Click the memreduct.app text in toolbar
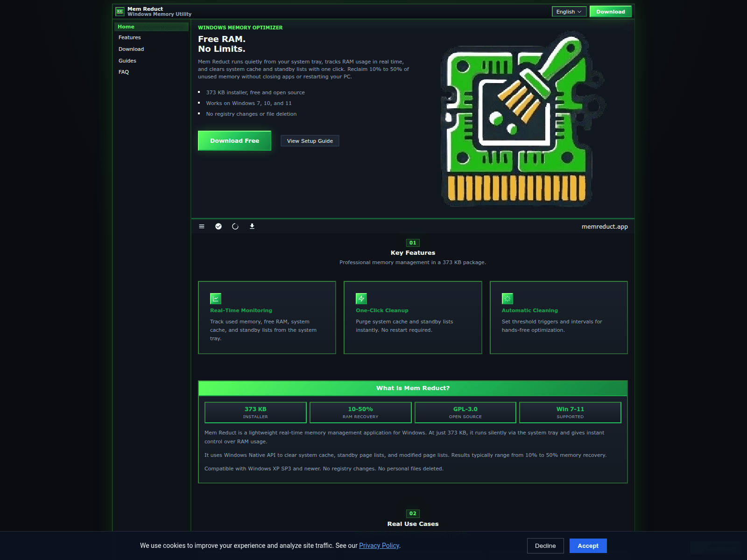 tap(605, 226)
